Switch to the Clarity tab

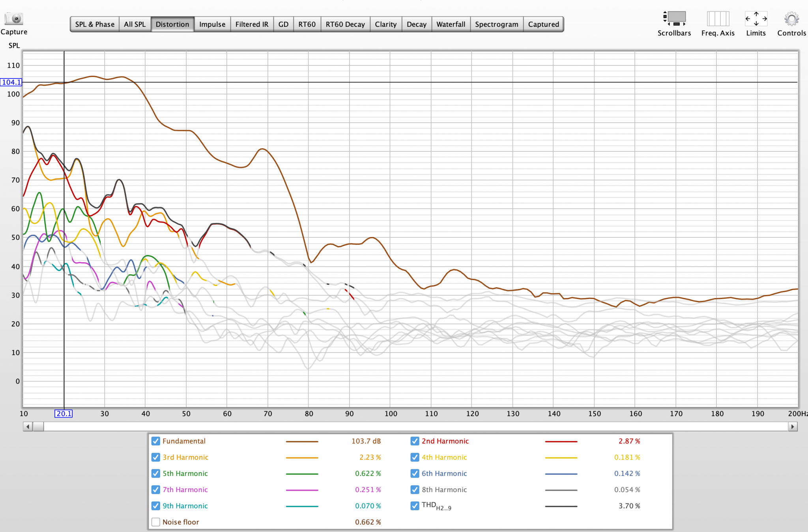pyautogui.click(x=386, y=24)
